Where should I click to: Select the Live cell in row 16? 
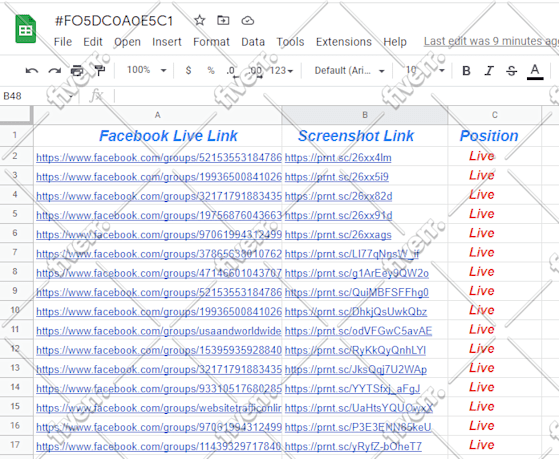click(494, 425)
